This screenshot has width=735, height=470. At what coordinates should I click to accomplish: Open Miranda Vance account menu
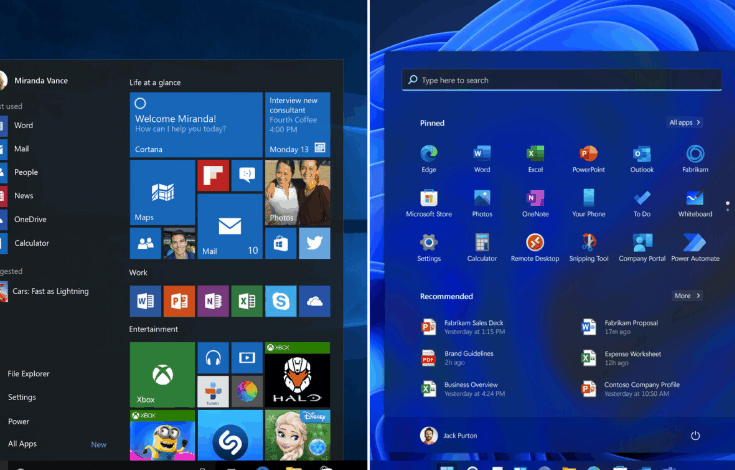pyautogui.click(x=34, y=81)
